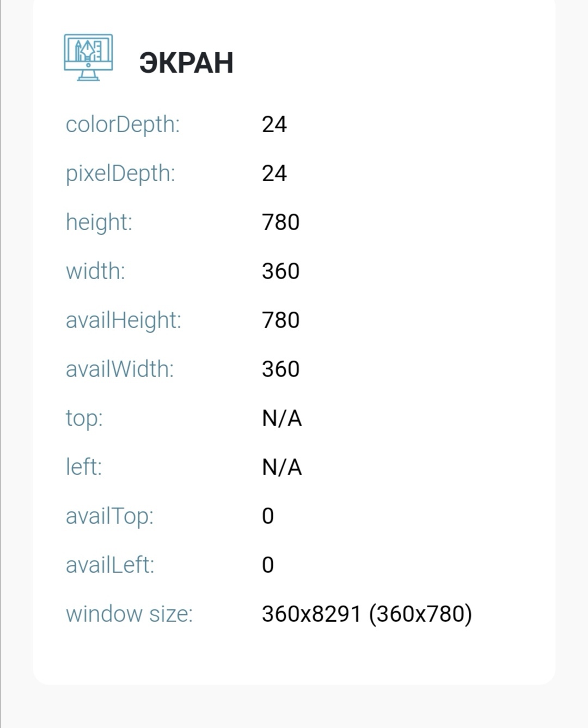Click the width value 360
The image size is (588, 728).
click(280, 272)
